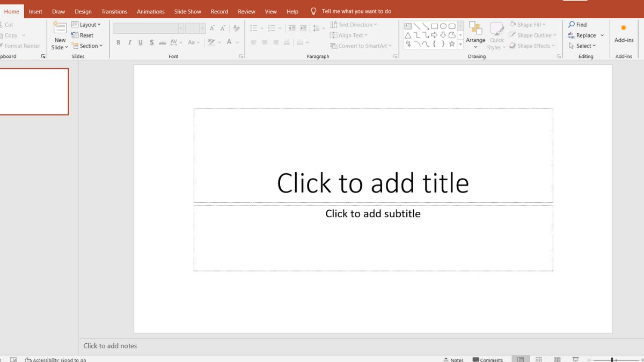644x362 pixels.
Task: Switch to the Transitions tab
Action: (x=114, y=11)
